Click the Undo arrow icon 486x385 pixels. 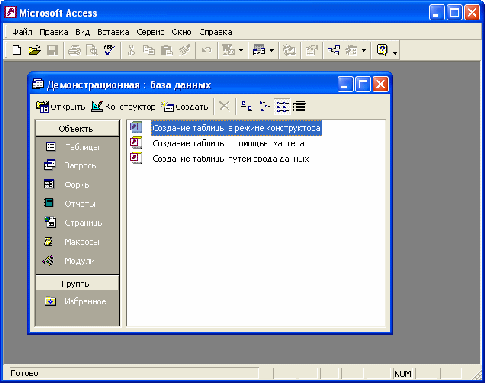(206, 50)
